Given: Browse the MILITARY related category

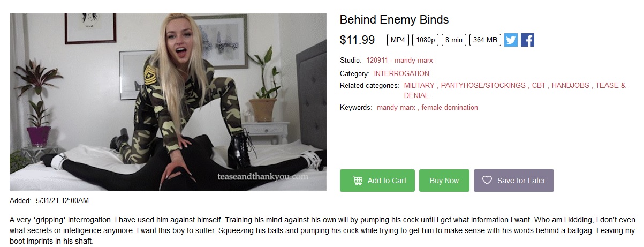Looking at the screenshot, I should coord(419,85).
